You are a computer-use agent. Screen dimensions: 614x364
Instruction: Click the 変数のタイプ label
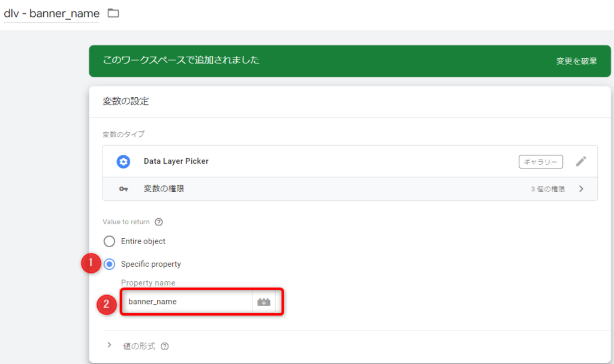(x=124, y=134)
